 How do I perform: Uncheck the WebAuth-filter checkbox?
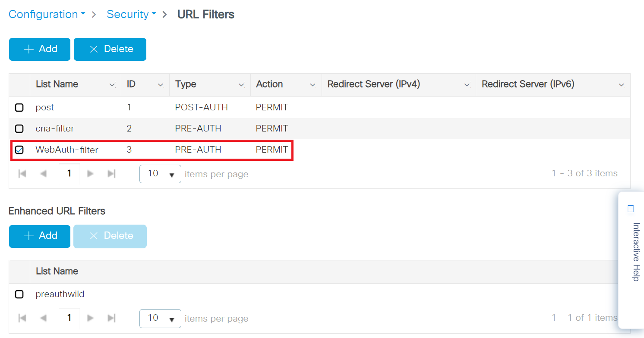pyautogui.click(x=19, y=150)
